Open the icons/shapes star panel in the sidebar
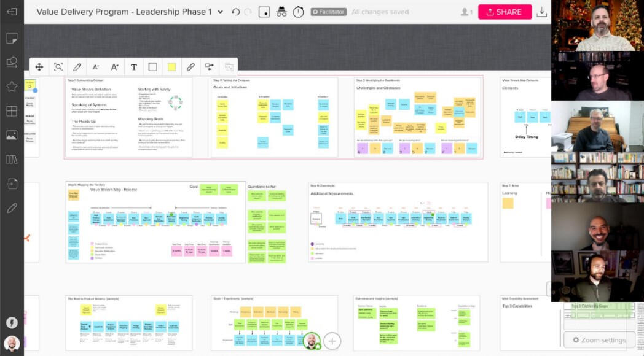The width and height of the screenshot is (644, 356). click(12, 86)
